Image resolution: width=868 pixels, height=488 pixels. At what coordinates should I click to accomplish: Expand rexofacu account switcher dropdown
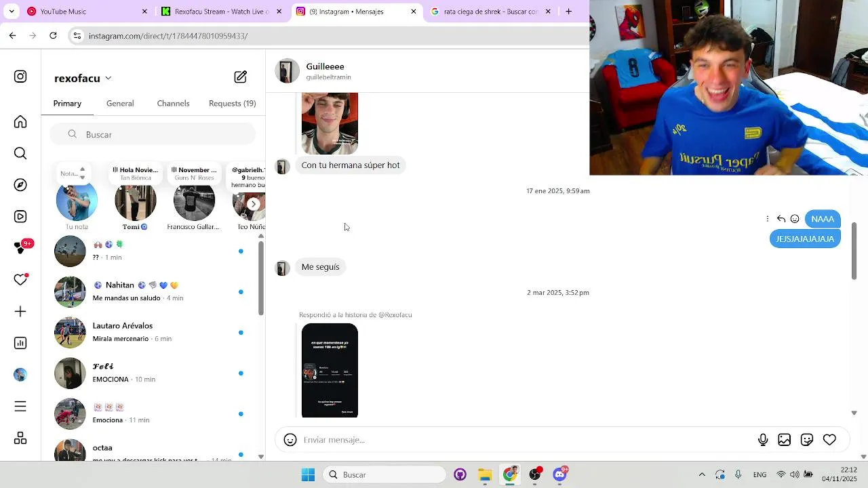[x=108, y=79]
